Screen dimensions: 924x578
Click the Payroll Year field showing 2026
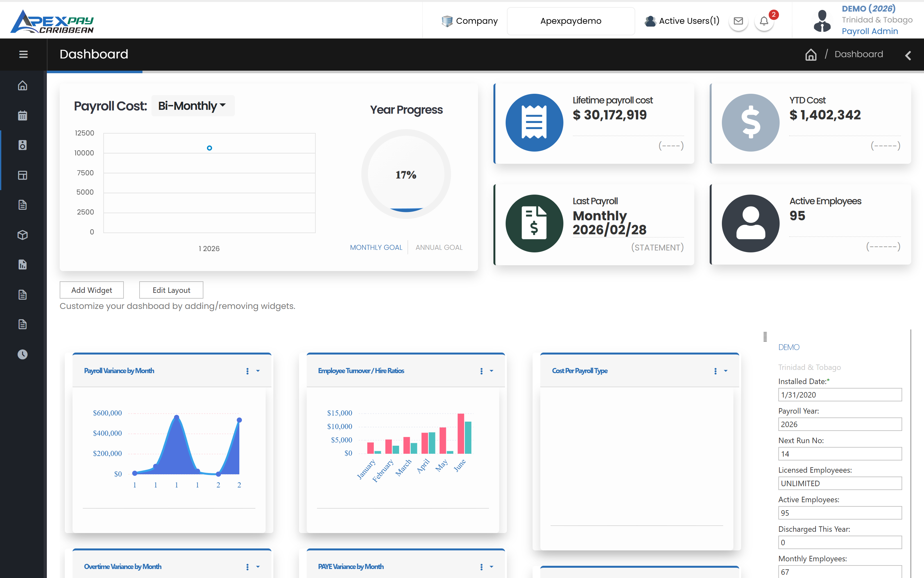840,424
